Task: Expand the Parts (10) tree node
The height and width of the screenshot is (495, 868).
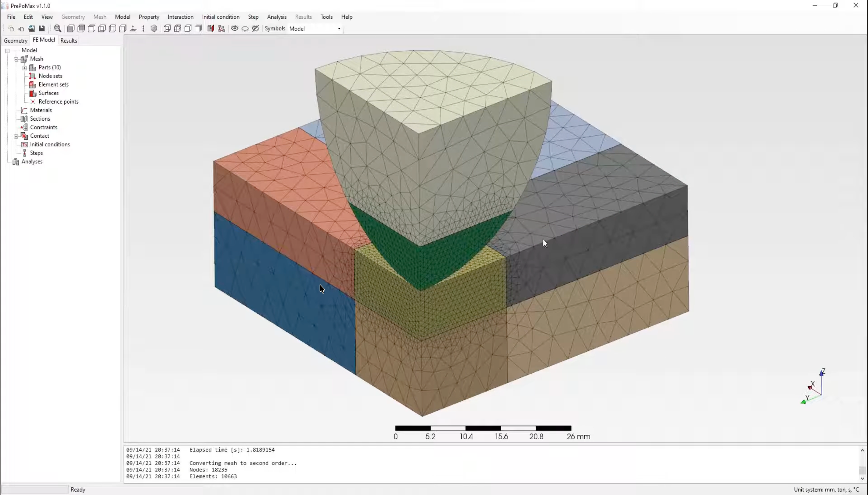Action: (25, 68)
